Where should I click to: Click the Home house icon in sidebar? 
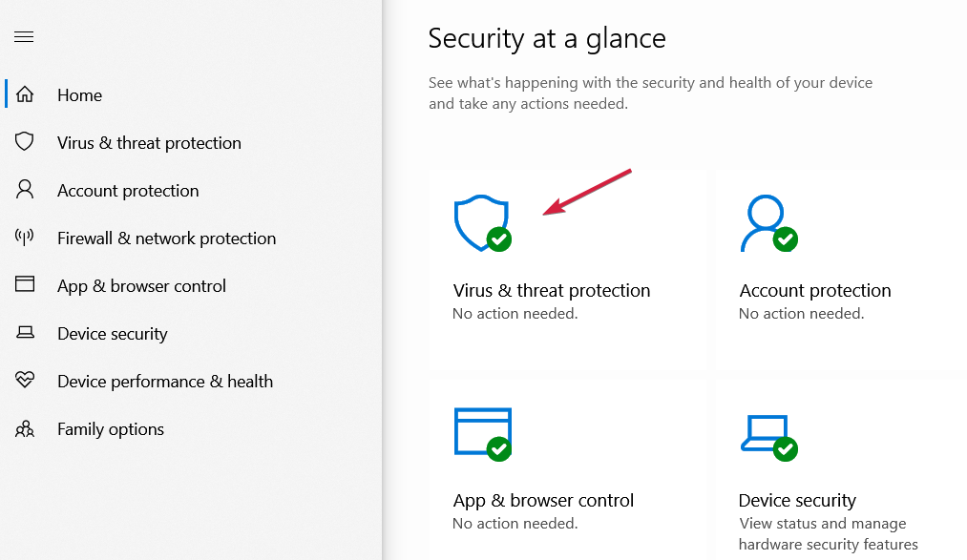click(25, 94)
